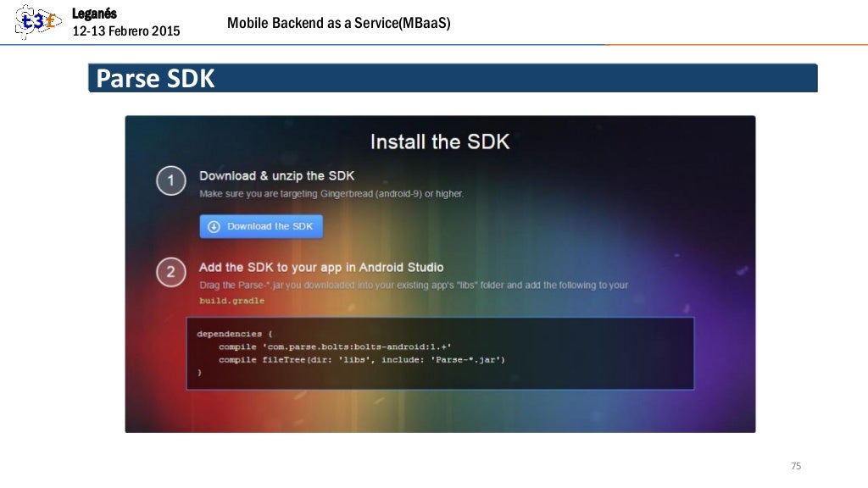868x488 pixels.
Task: Click the Download the SDK button
Action: [x=261, y=226]
